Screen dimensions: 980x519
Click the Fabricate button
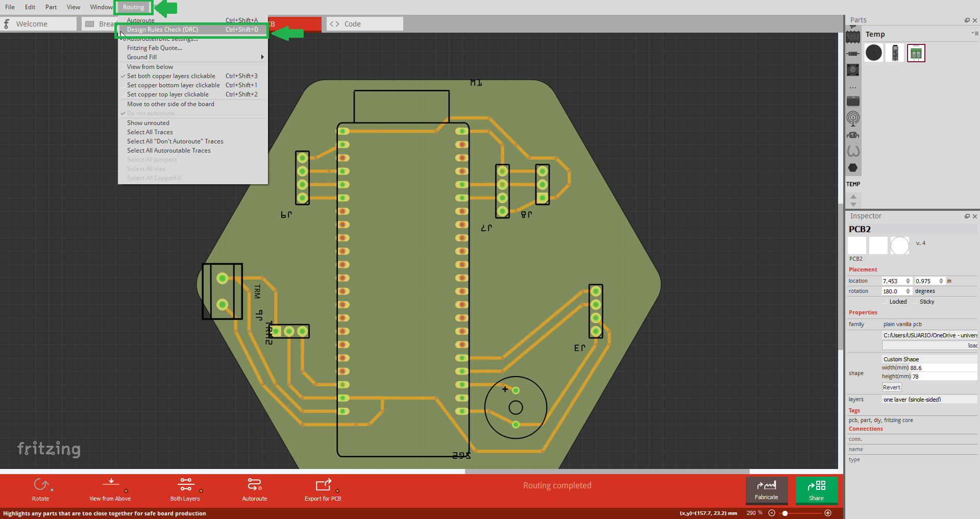(x=767, y=490)
